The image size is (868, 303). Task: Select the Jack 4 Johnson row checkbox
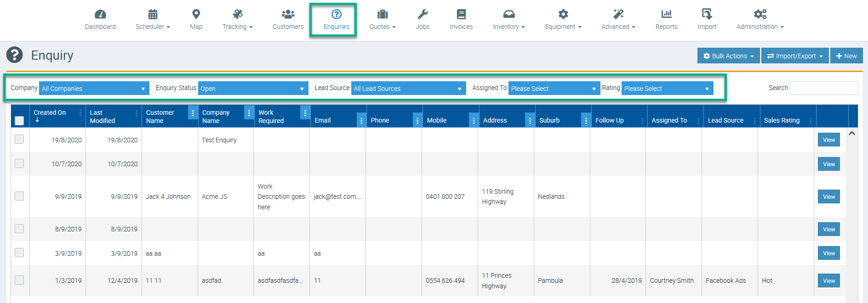pyautogui.click(x=19, y=196)
